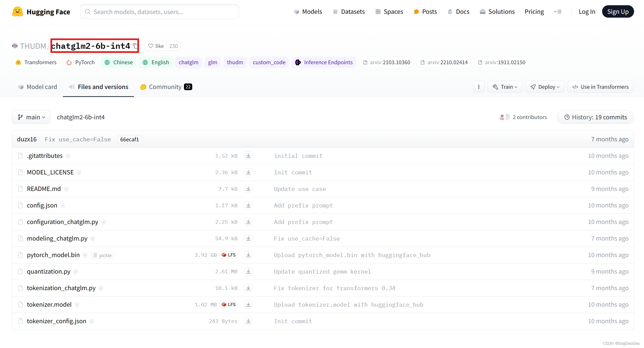644x348 pixels.
Task: Click the LFS badge on pytorch_model.bin
Action: pyautogui.click(x=229, y=255)
